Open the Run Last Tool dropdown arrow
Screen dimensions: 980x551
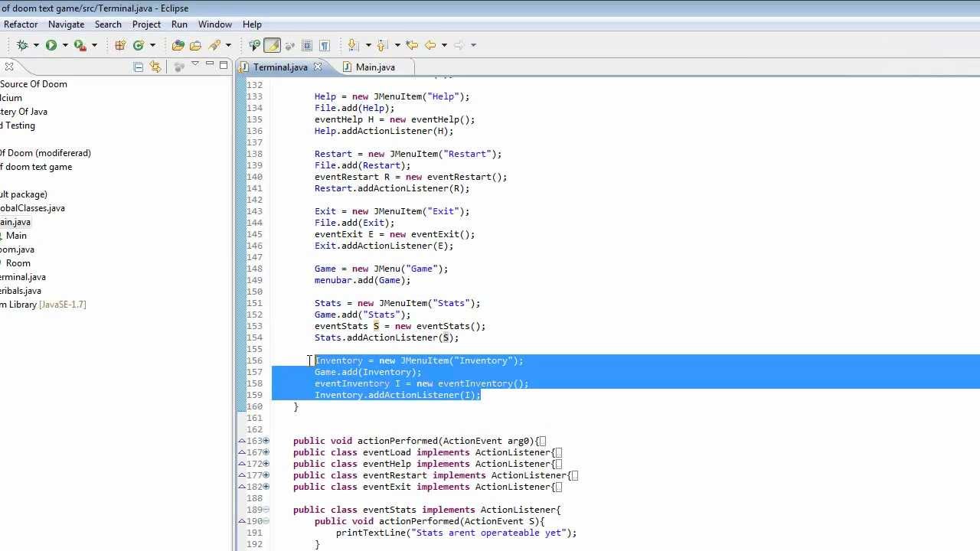click(x=94, y=45)
